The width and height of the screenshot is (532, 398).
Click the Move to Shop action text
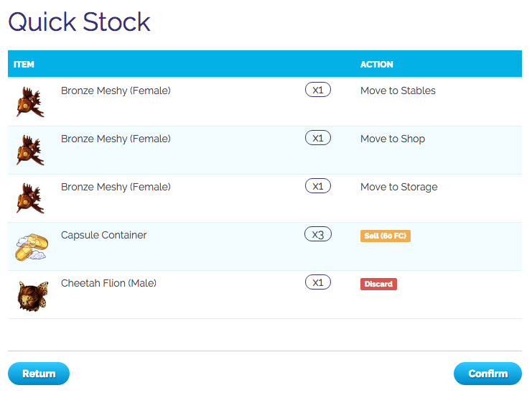coord(392,139)
